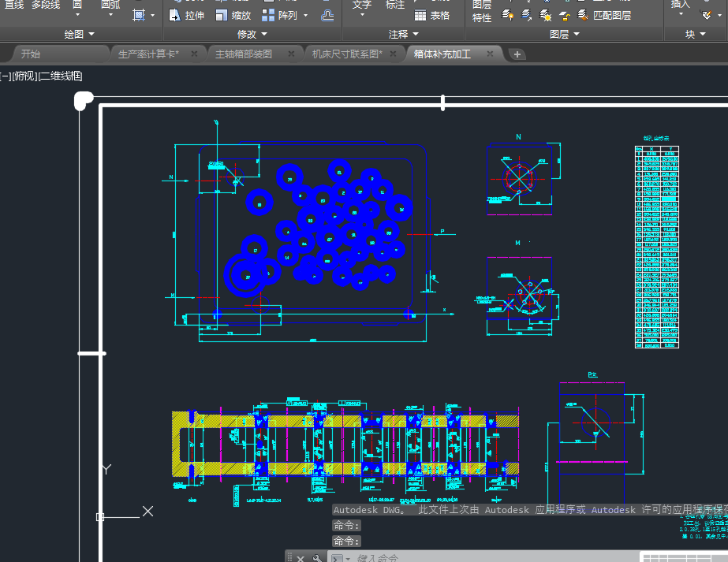Switch to the 主轴箱部装图 tab
Viewport: 728px width, 562px height.
[x=243, y=54]
